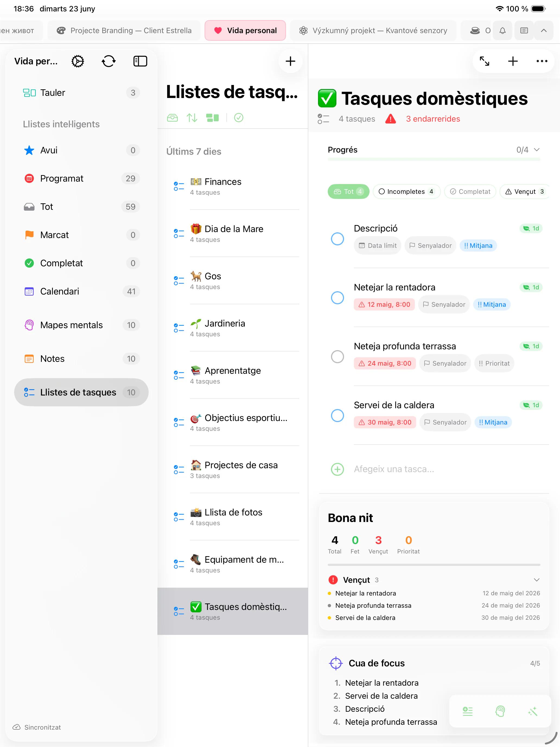Expand the Progrés section chevron
560x747 pixels.
click(537, 150)
